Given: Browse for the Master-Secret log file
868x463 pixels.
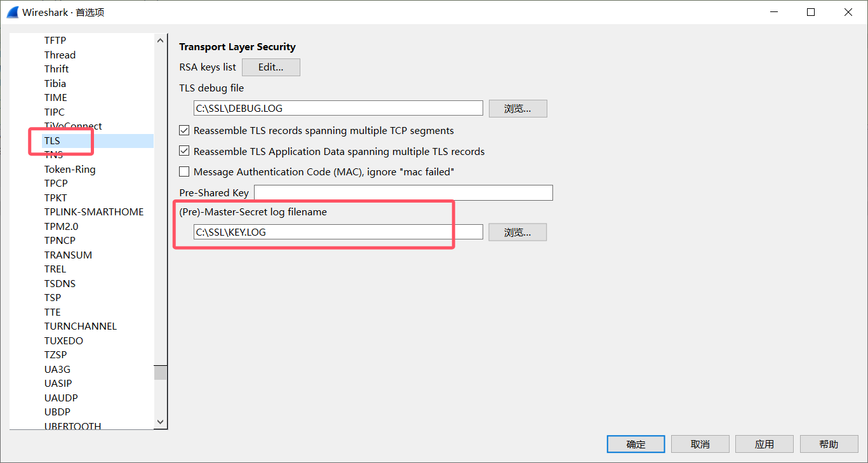Looking at the screenshot, I should pos(517,232).
